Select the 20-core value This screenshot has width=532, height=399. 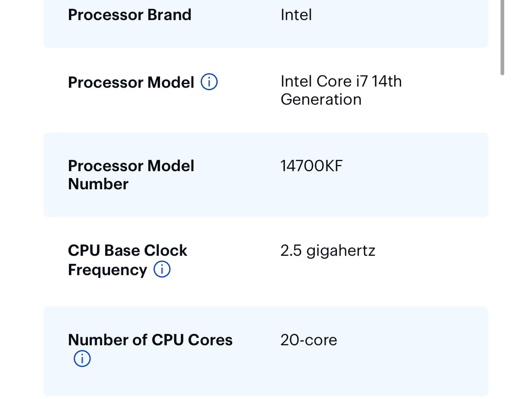point(309,340)
